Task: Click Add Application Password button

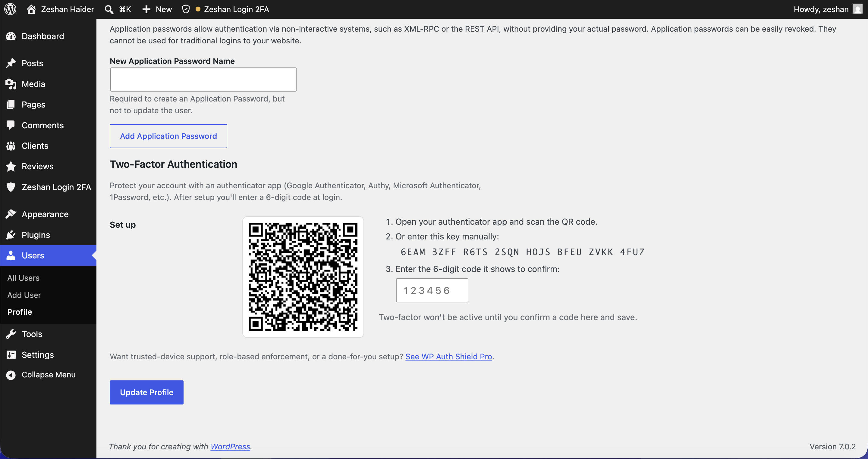Action: (168, 136)
